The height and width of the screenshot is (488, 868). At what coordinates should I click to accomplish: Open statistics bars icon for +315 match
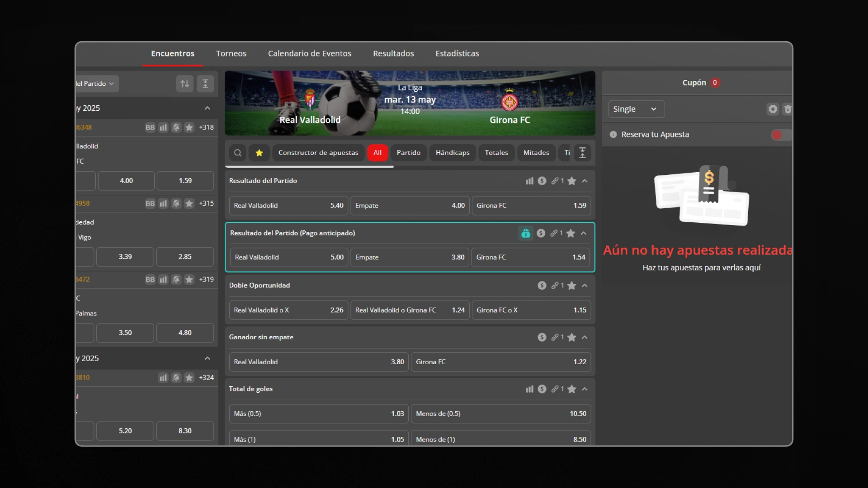pos(163,203)
